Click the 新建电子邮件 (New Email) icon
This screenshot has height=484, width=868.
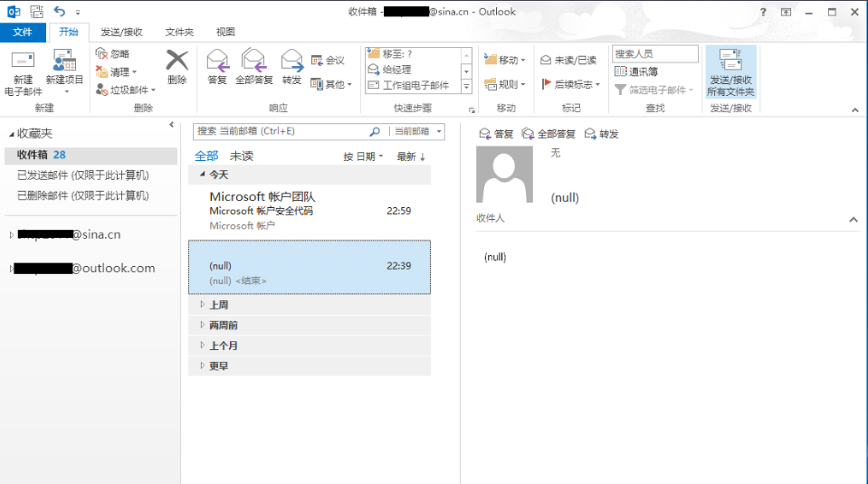coord(23,63)
